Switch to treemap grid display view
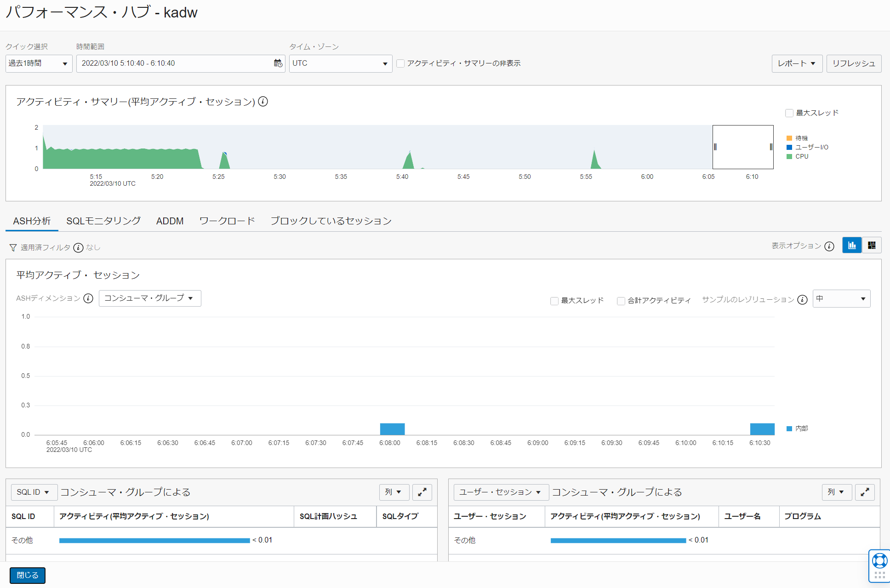This screenshot has width=890, height=588. (x=872, y=245)
